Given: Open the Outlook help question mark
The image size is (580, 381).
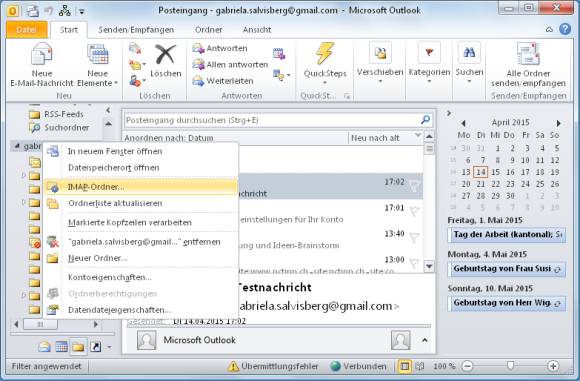Looking at the screenshot, I should (x=565, y=29).
